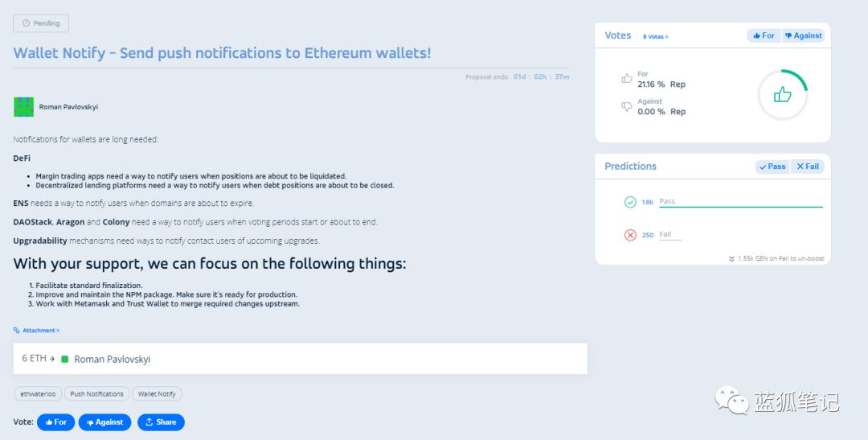
Task: Vote For in the Votes panel header
Action: click(763, 35)
